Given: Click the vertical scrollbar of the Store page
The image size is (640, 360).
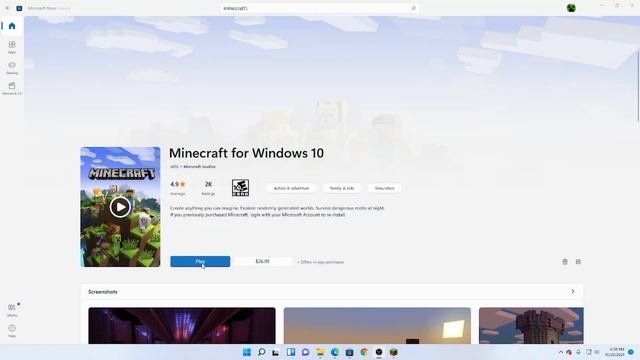Looking at the screenshot, I should tap(638, 87).
